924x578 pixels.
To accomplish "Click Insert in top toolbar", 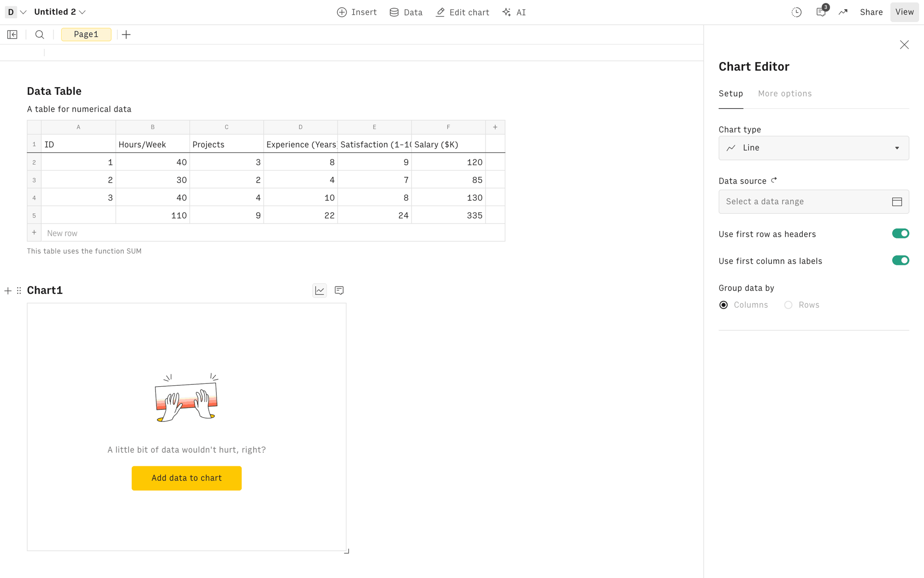I will pyautogui.click(x=357, y=13).
